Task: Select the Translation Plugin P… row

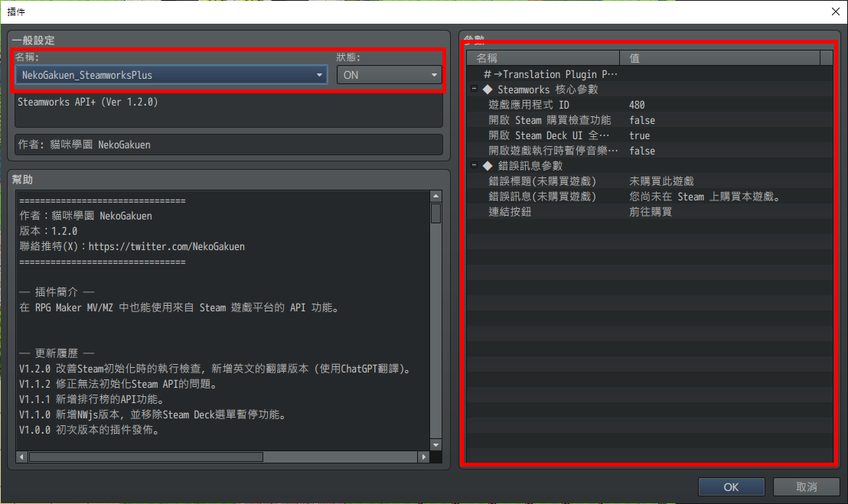Action: 650,74
